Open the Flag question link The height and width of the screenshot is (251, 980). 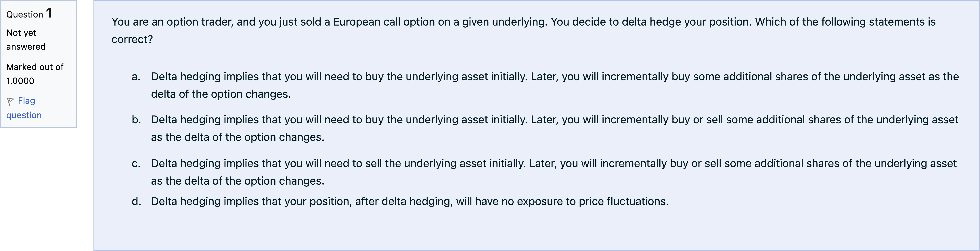pos(26,101)
